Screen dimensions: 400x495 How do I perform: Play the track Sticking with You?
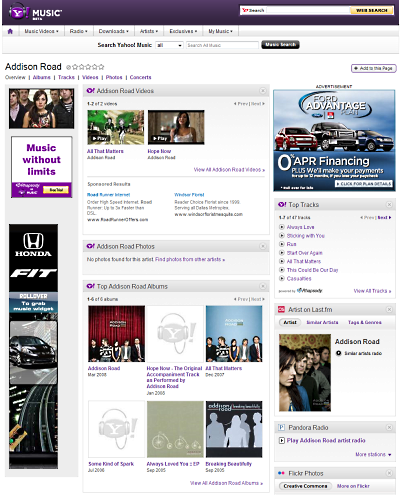pyautogui.click(x=281, y=236)
